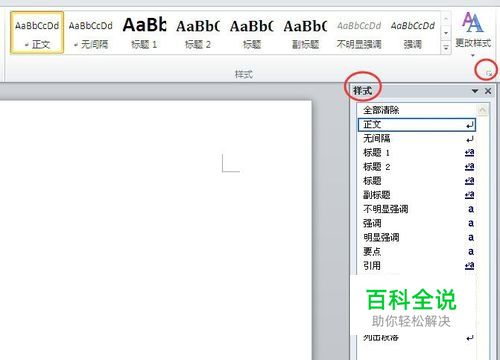Click the linked style icon beside 标题 2
The height and width of the screenshot is (360, 500).
pyautogui.click(x=470, y=167)
